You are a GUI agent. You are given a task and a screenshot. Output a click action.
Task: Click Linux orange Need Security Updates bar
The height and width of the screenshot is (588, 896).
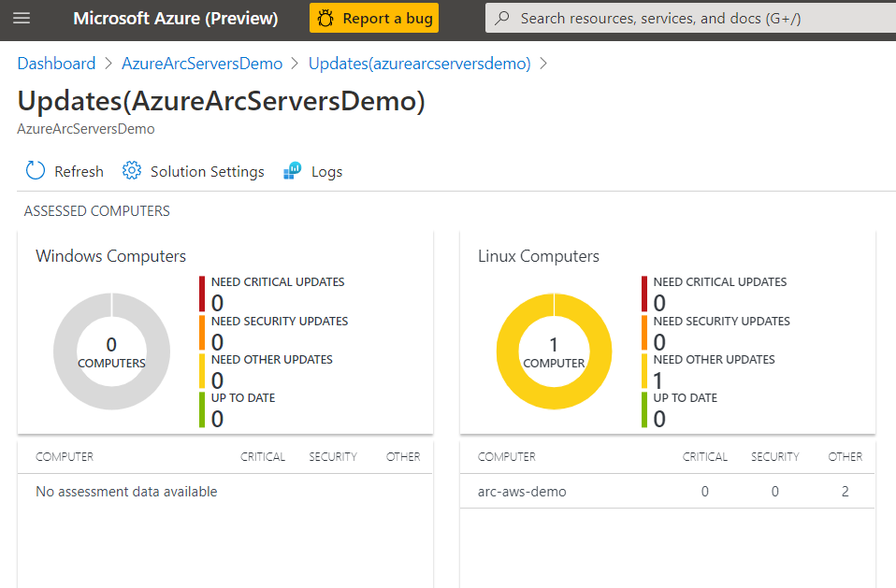click(644, 333)
